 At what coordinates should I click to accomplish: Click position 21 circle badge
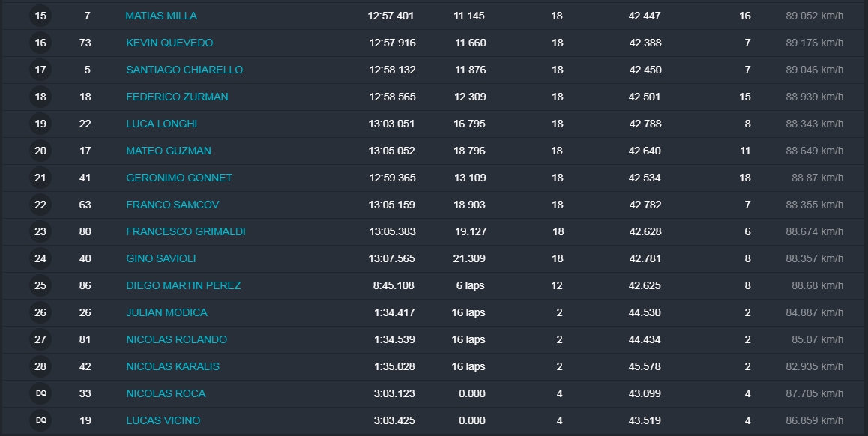(40, 178)
